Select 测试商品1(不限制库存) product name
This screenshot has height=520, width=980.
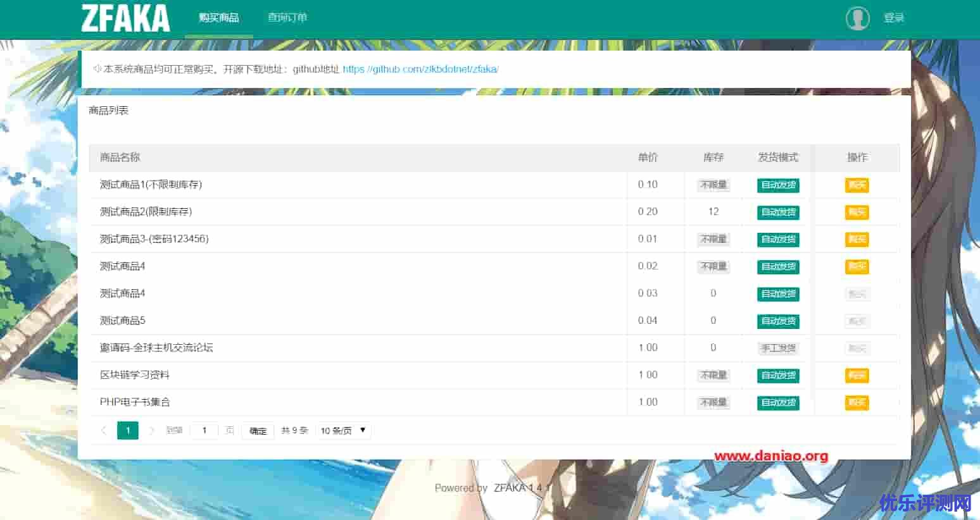[151, 185]
